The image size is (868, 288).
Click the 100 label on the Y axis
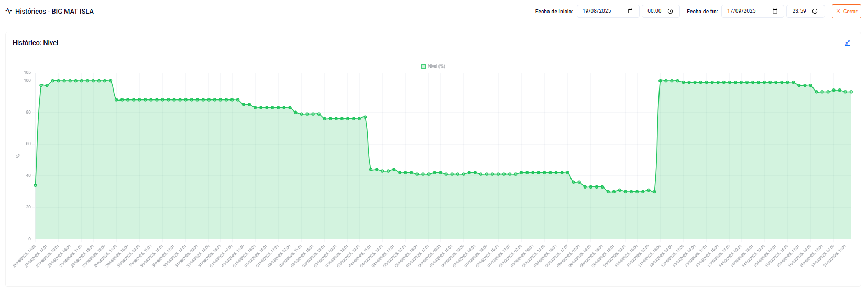coord(27,81)
